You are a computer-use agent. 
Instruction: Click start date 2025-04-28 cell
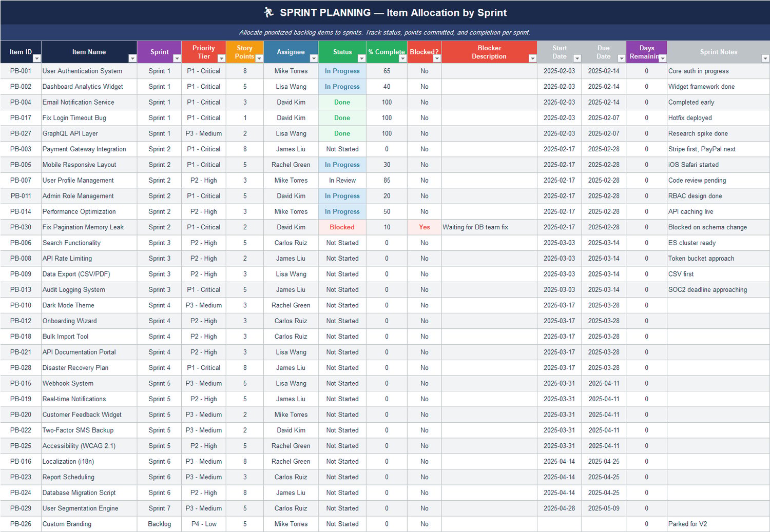[x=559, y=508]
